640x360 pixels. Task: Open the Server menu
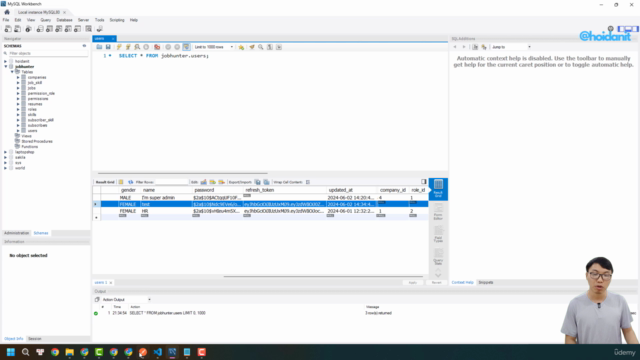[83, 20]
